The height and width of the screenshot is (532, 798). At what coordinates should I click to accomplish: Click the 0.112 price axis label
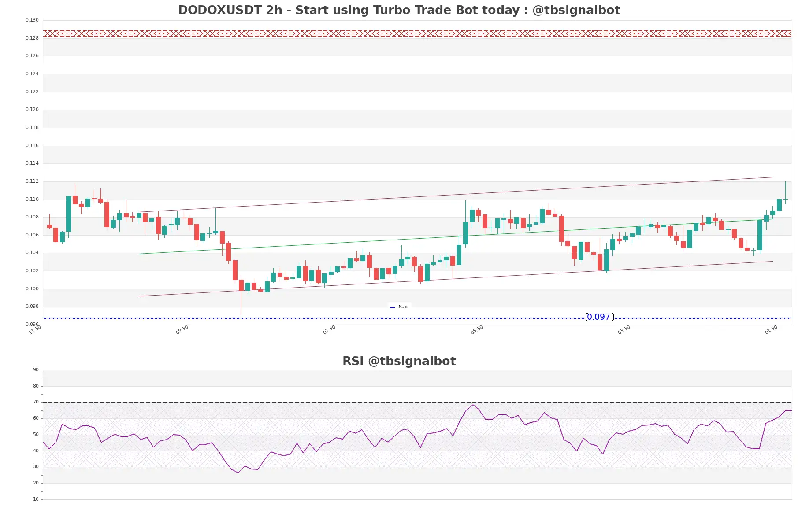tap(32, 181)
